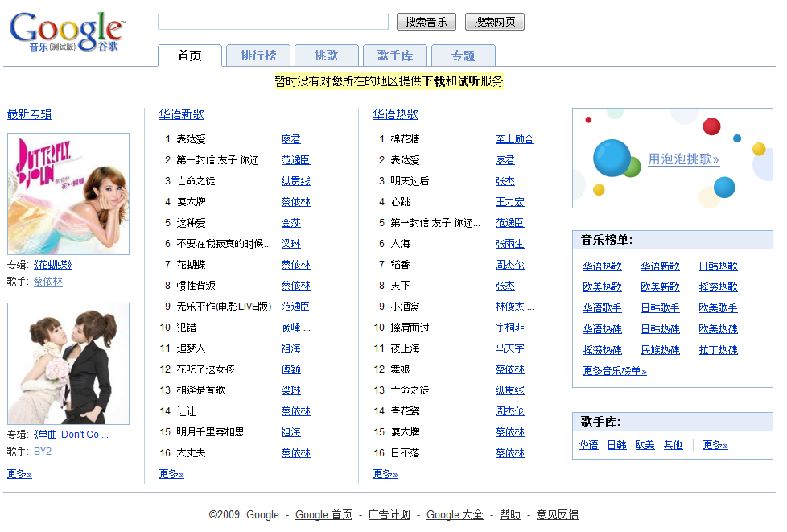Click song title 明月千里寄相思
This screenshot has width=787, height=532.
pyautogui.click(x=210, y=432)
